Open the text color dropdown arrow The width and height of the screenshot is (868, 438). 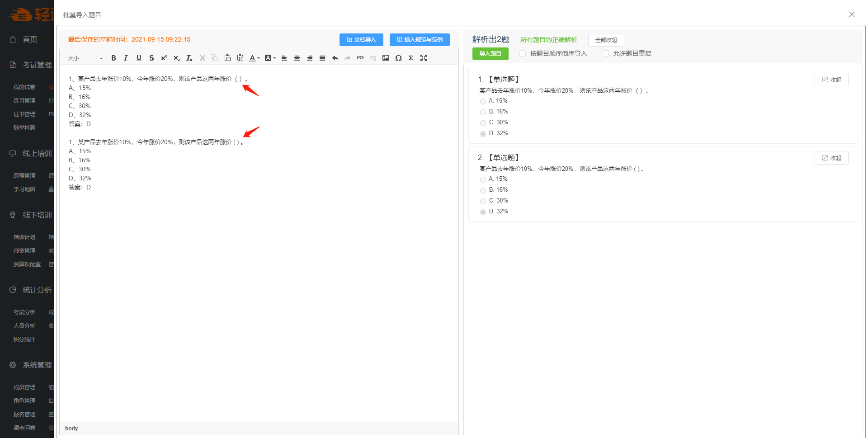pyautogui.click(x=259, y=58)
